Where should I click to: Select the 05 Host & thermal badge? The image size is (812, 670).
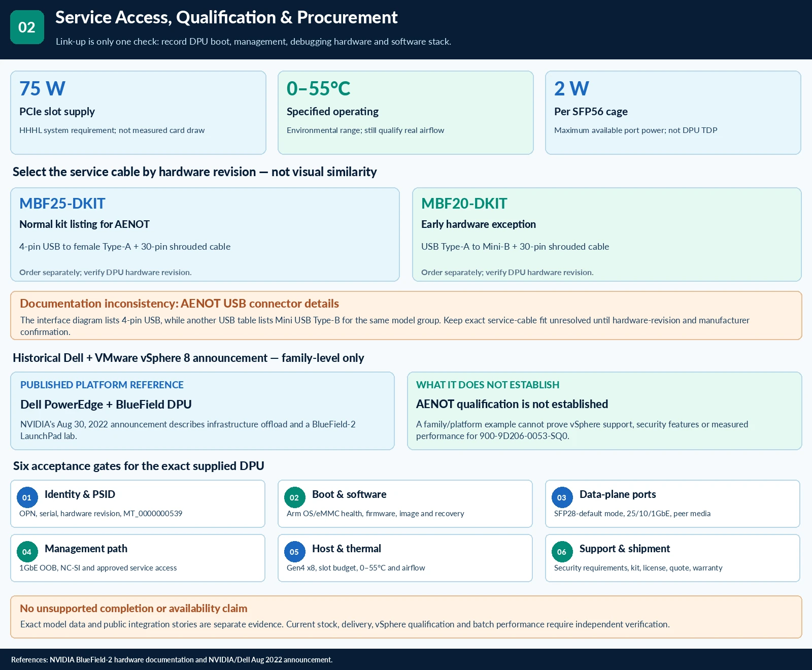[294, 552]
